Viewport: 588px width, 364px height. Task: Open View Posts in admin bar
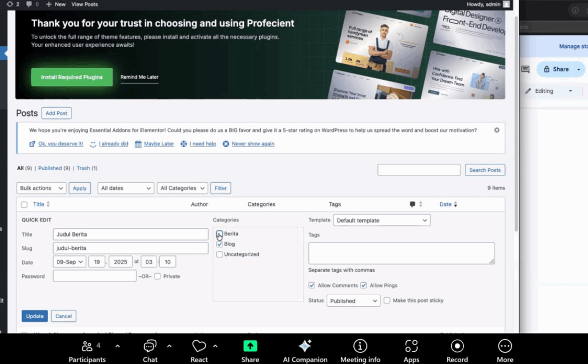click(84, 4)
